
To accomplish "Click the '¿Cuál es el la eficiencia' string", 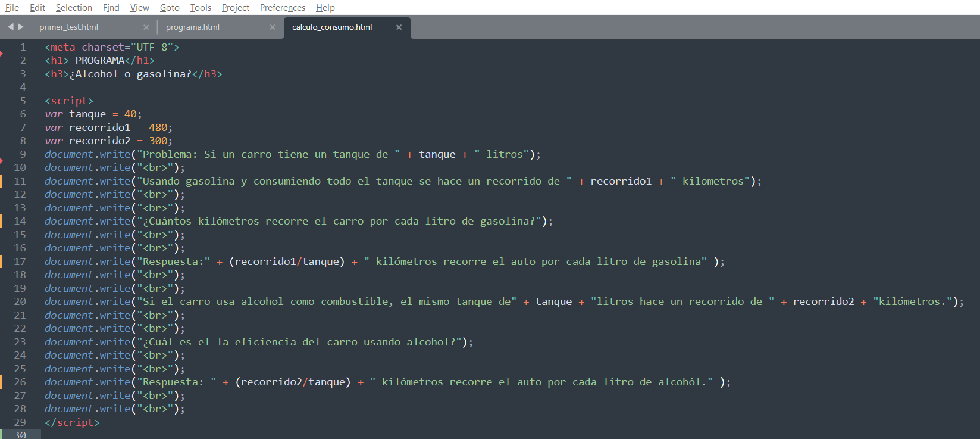I will [299, 342].
